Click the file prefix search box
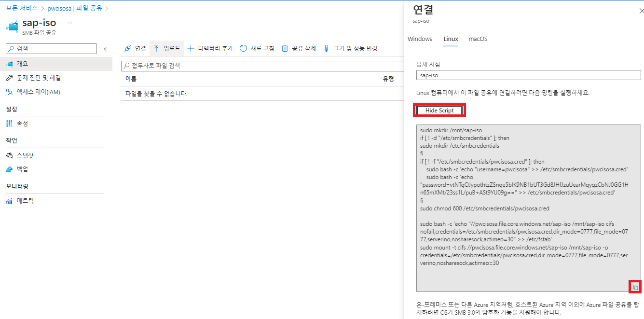Screen dimensions: 644x319 (263, 66)
